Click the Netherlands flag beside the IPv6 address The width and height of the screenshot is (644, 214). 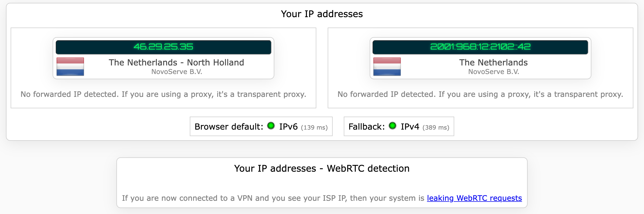point(387,67)
